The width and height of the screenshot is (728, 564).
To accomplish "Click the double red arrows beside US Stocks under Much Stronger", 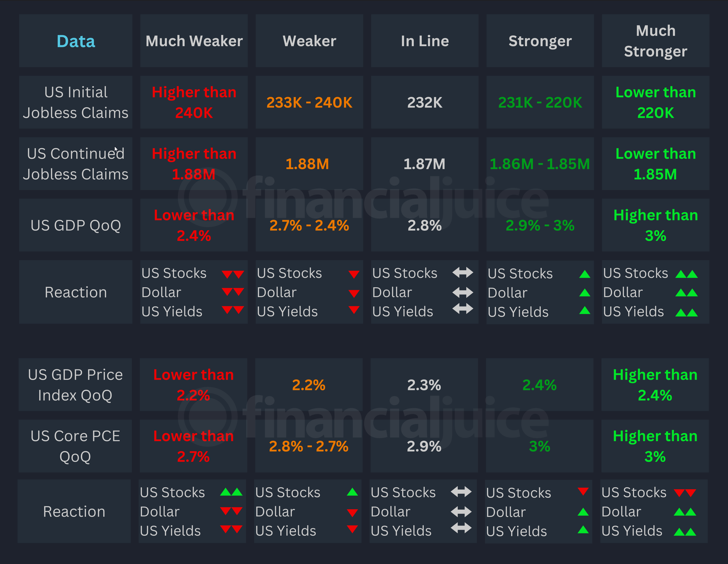I will tap(685, 493).
